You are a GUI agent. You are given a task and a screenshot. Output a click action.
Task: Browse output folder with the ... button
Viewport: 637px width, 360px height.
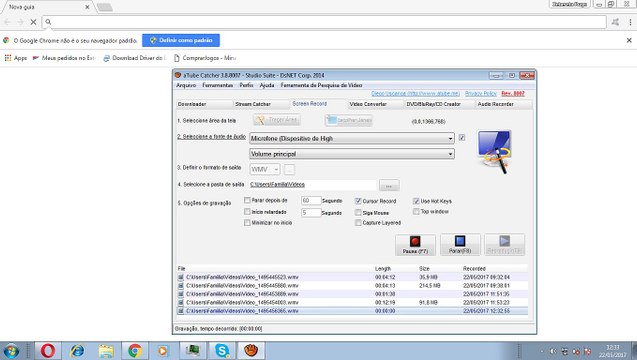click(389, 185)
